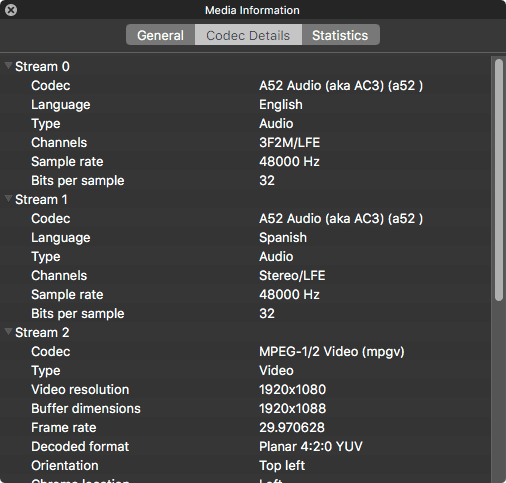Screen dimensions: 506x483
Task: Click Audio type value under Stream 1
Action: tap(276, 257)
